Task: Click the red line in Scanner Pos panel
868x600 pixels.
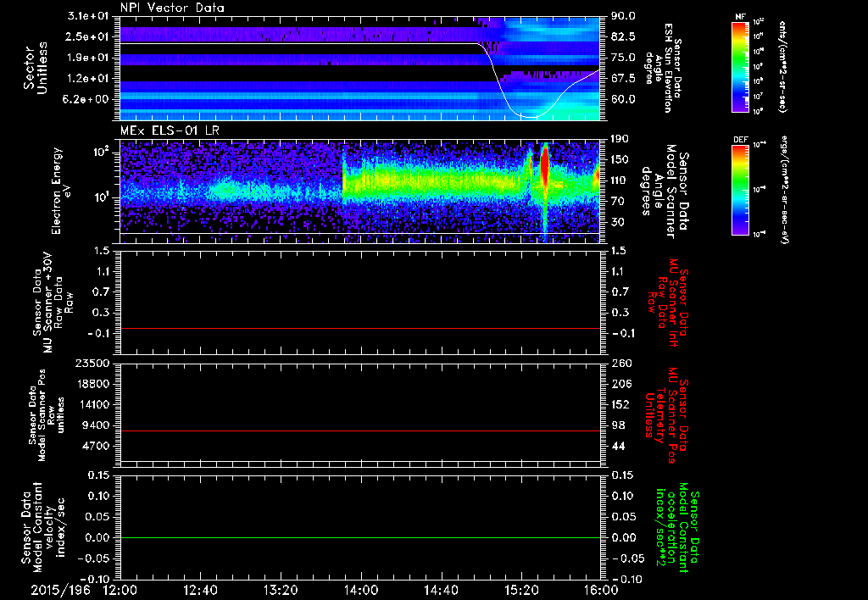Action: (360, 431)
